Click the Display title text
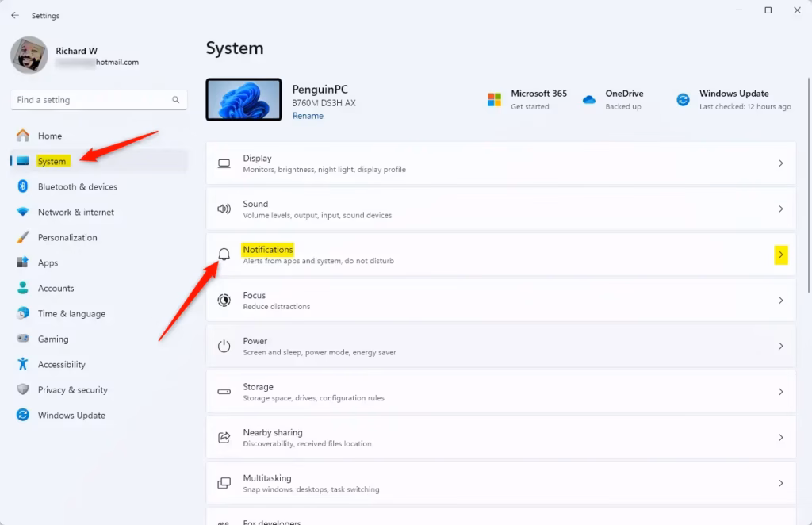The height and width of the screenshot is (525, 812). pos(258,159)
